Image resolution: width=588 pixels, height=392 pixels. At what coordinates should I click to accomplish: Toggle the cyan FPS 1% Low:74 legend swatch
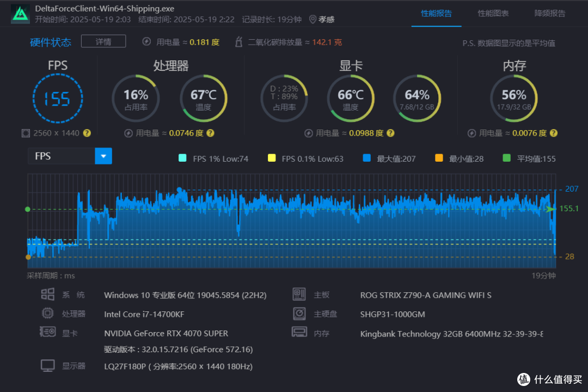click(x=182, y=158)
